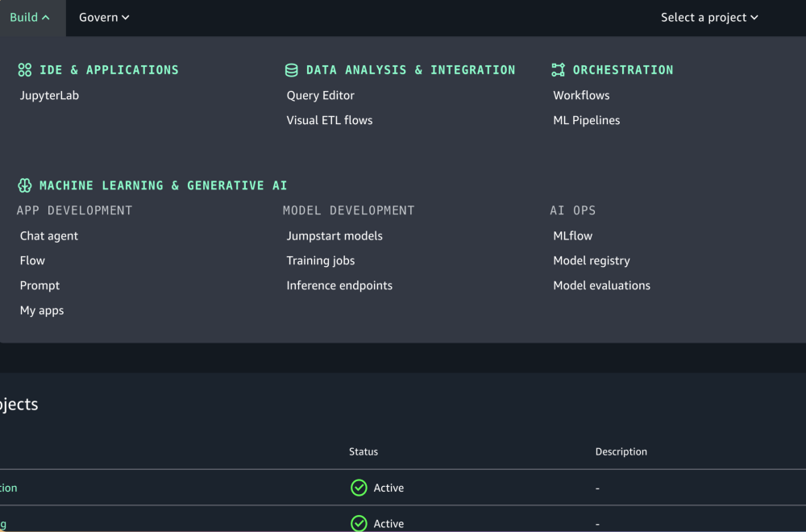Click the Machine Learning brain icon
Screen dimensions: 806x532
pos(25,185)
